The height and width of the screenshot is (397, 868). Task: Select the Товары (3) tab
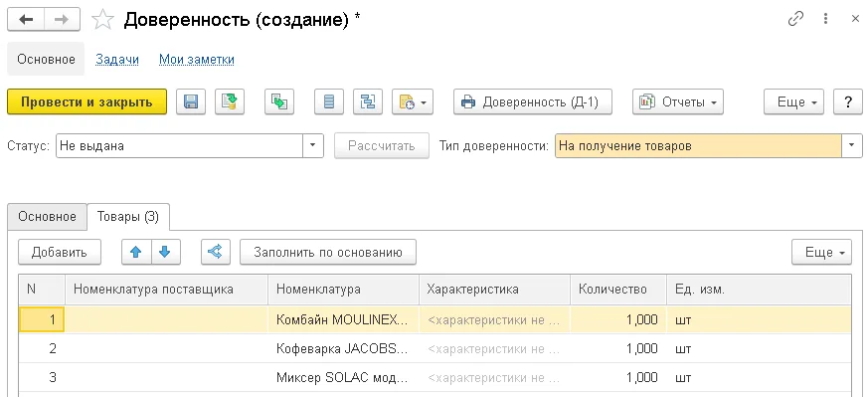128,217
